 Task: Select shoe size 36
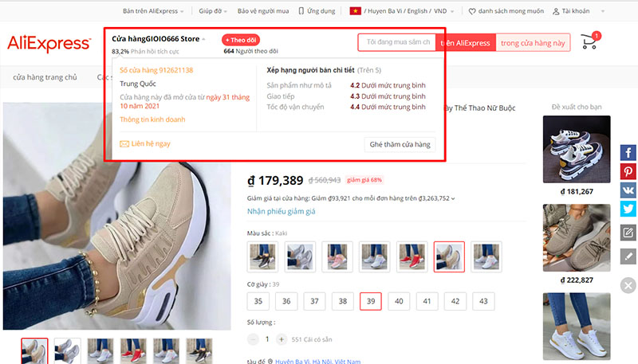[286, 301]
